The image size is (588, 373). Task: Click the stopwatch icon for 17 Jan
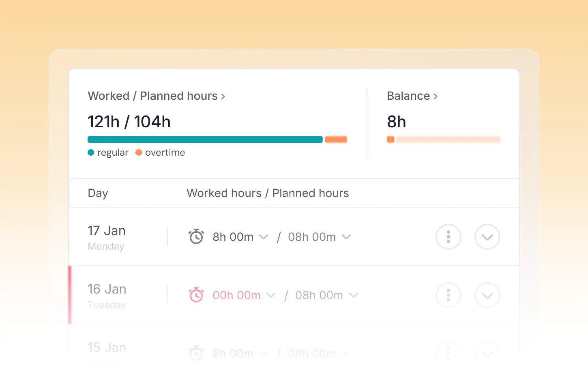tap(196, 237)
